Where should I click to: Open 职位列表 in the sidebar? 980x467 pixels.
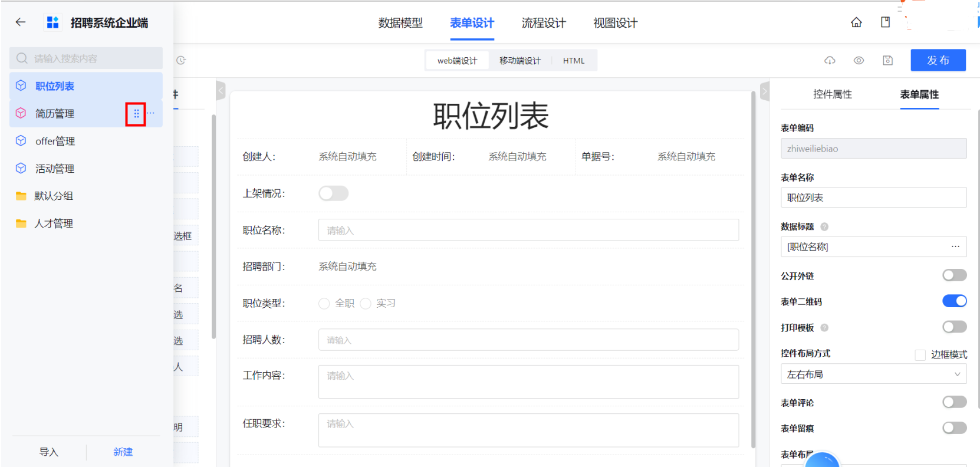(86, 85)
